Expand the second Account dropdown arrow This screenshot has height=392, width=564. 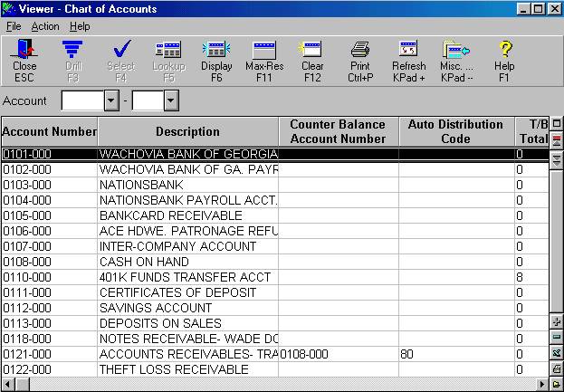[x=170, y=100]
